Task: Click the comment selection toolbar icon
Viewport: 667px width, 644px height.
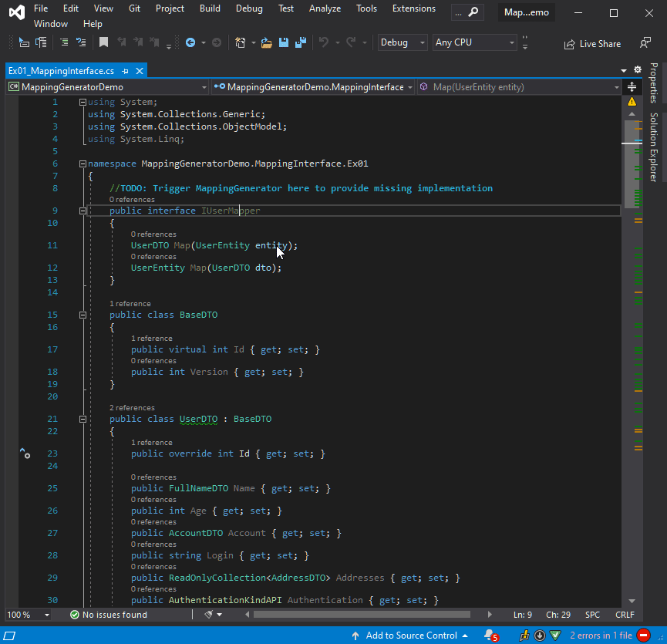Action: click(x=81, y=42)
